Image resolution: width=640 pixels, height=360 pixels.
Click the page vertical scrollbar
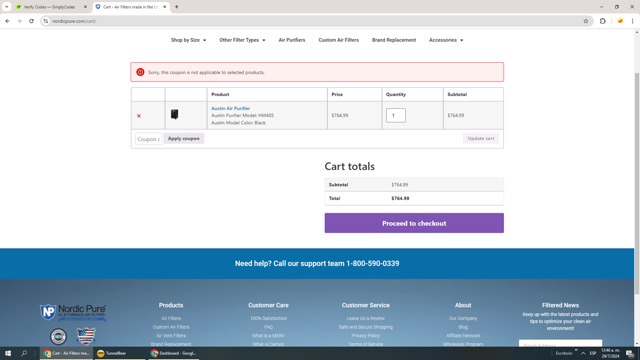pos(637,183)
